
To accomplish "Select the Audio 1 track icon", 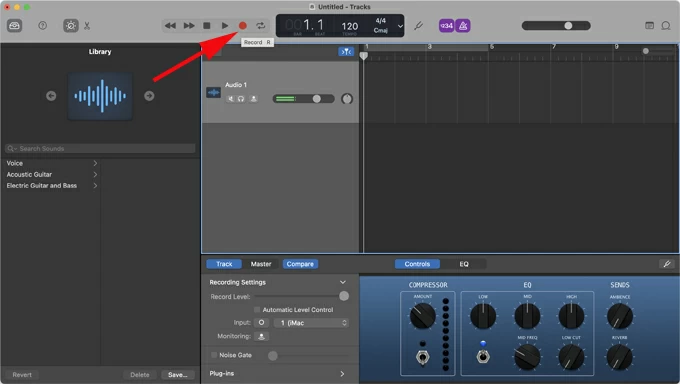I will 213,92.
